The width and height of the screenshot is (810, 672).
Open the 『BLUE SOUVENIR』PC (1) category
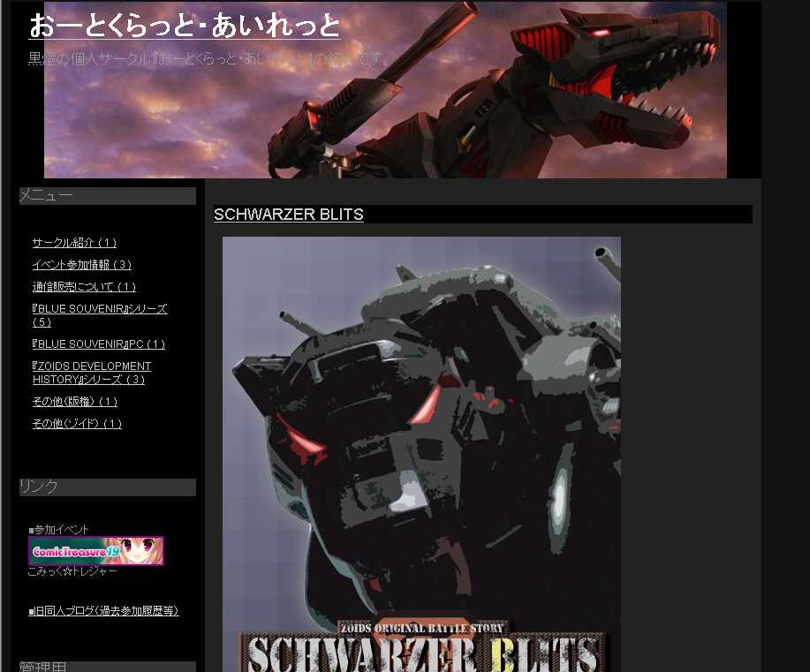99,344
